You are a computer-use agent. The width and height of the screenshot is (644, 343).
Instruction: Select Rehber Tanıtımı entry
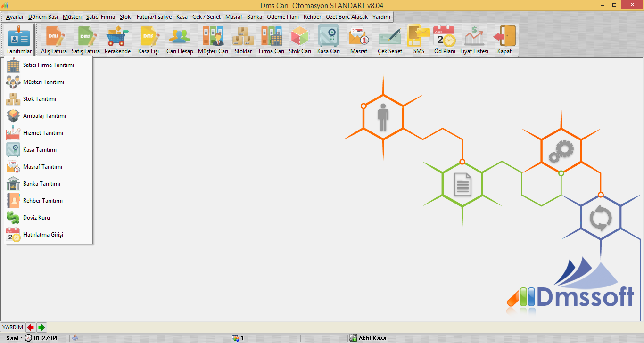(x=49, y=201)
